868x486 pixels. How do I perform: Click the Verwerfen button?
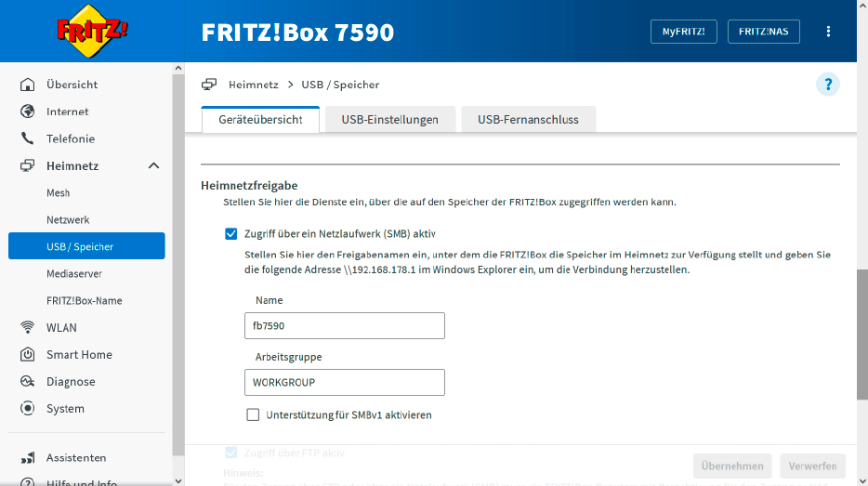pyautogui.click(x=812, y=466)
